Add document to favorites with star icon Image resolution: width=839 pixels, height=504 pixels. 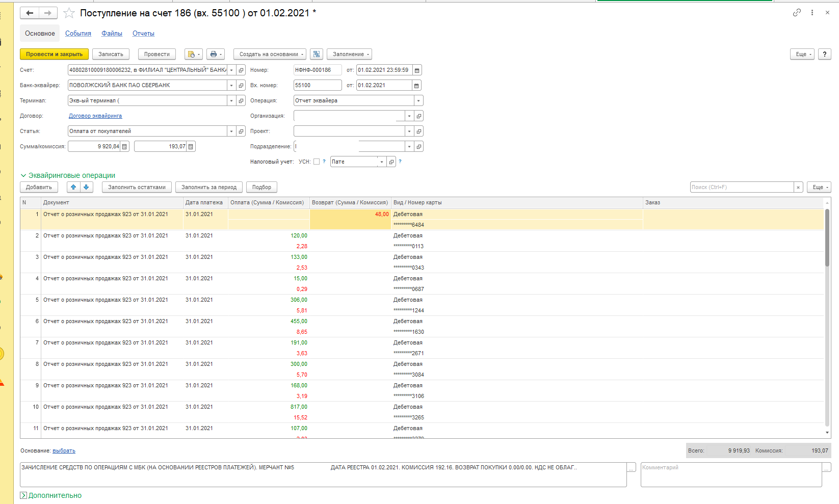[69, 13]
